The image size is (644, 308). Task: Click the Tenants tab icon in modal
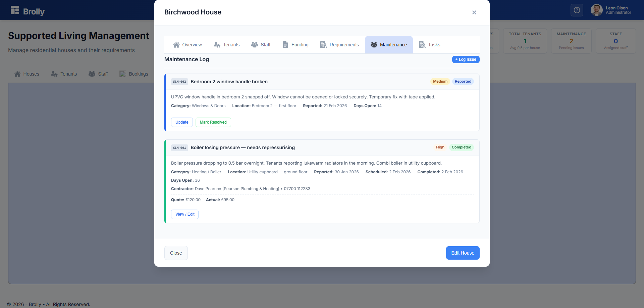(217, 45)
